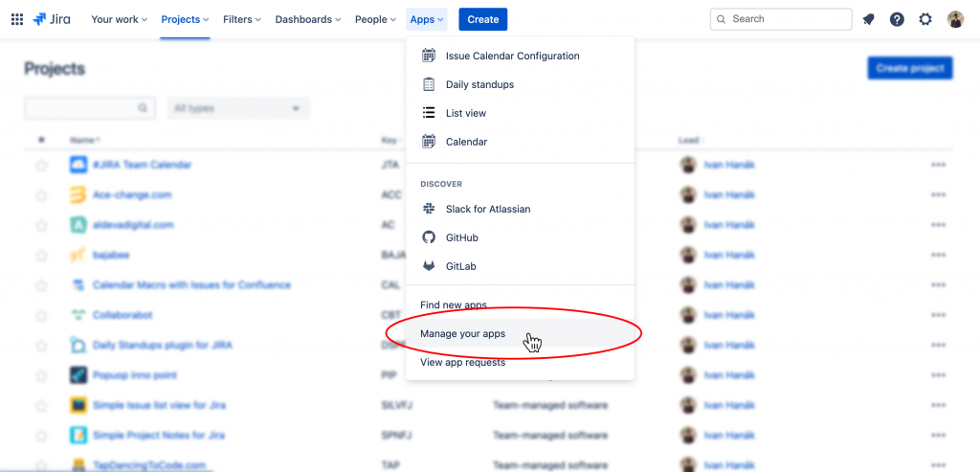Open the user profile avatar
Image resolution: width=980 pixels, height=472 pixels.
click(x=956, y=19)
